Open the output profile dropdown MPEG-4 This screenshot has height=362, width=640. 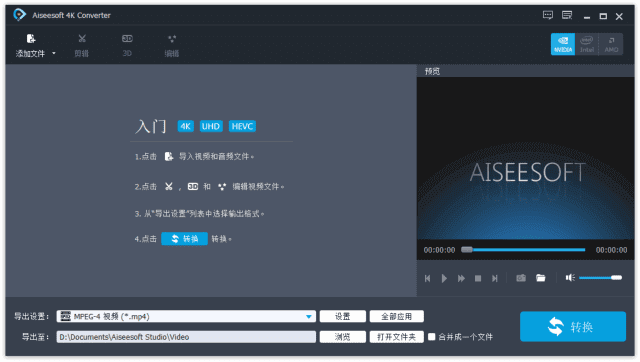186,316
